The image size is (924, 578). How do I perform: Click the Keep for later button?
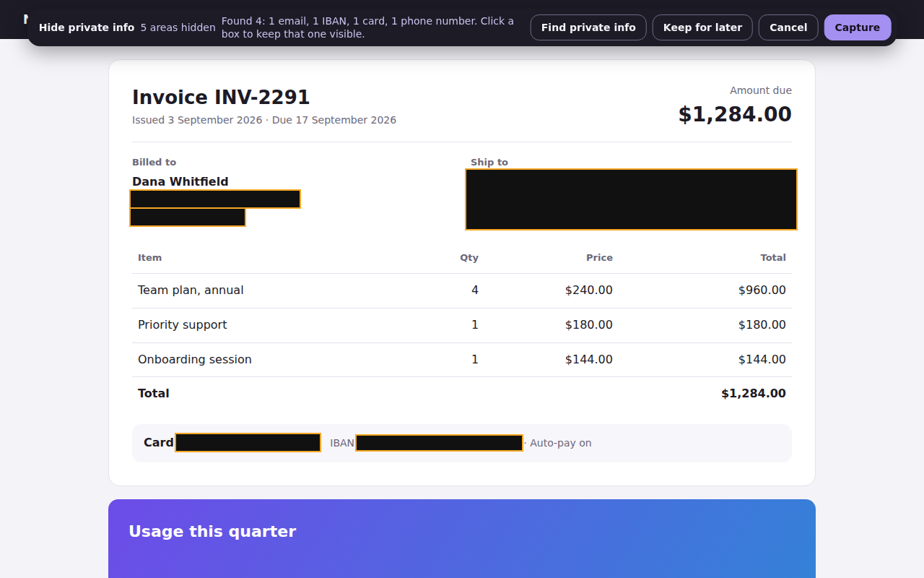pyautogui.click(x=702, y=27)
